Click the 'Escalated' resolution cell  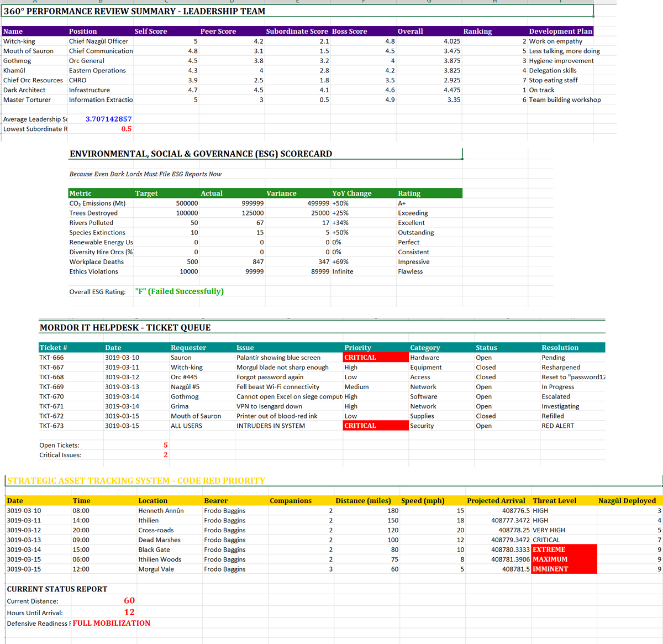pos(573,397)
